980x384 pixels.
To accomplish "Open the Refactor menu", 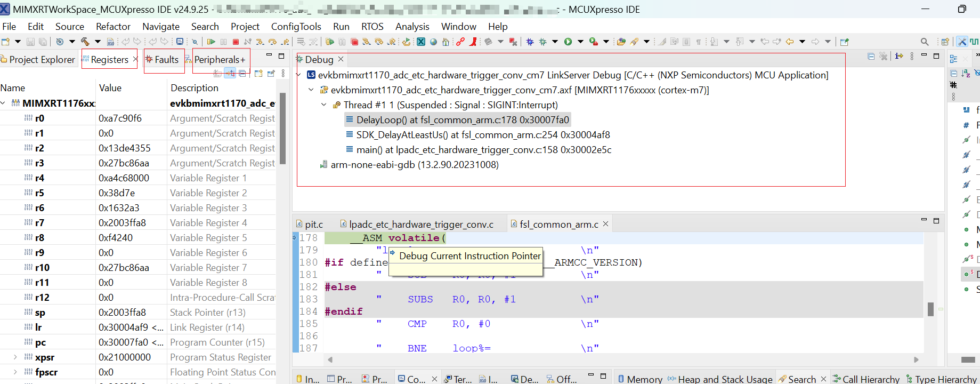I will click(113, 27).
